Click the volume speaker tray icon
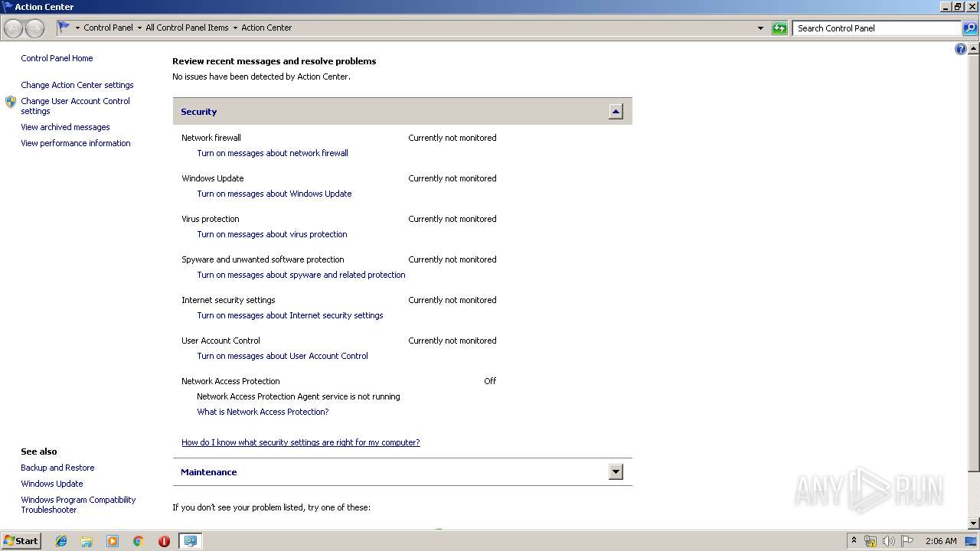Image resolution: width=980 pixels, height=551 pixels. coord(889,541)
